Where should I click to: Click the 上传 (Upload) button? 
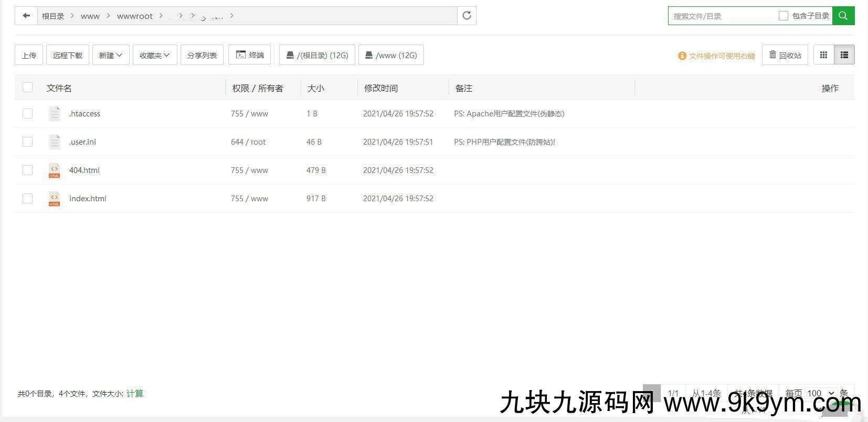(x=29, y=55)
